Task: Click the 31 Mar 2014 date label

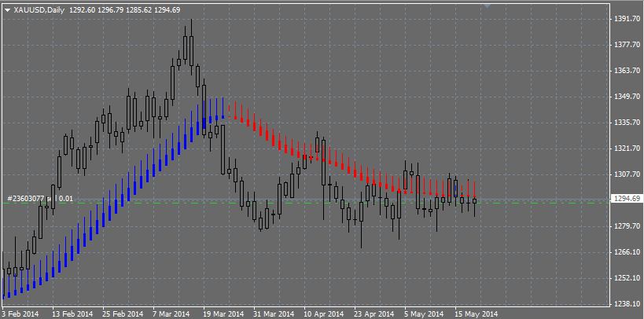Action: (x=273, y=314)
